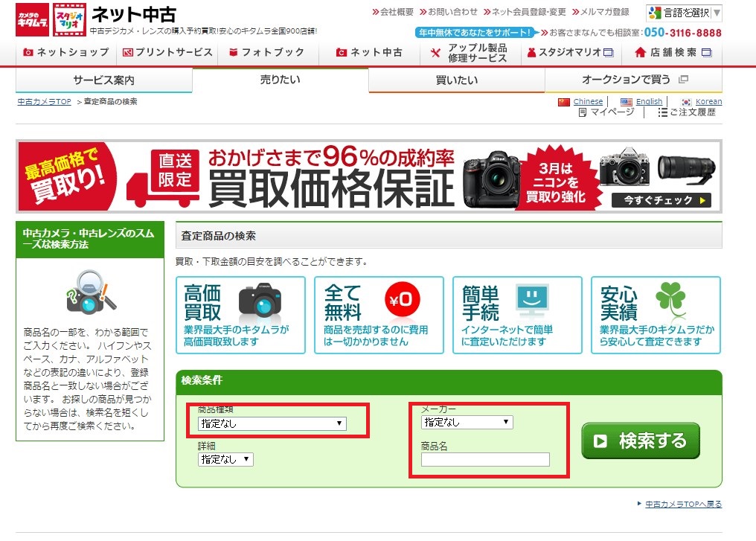Select the English language link

point(649,101)
